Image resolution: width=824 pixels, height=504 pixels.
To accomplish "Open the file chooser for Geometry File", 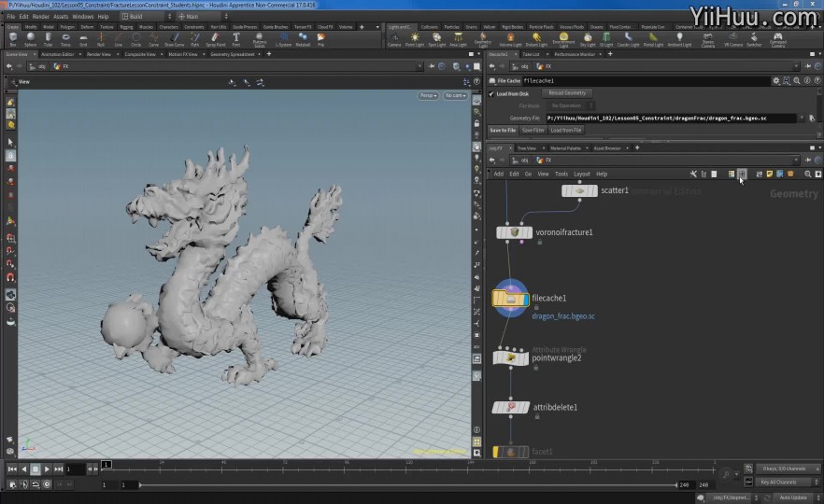I will coord(812,119).
